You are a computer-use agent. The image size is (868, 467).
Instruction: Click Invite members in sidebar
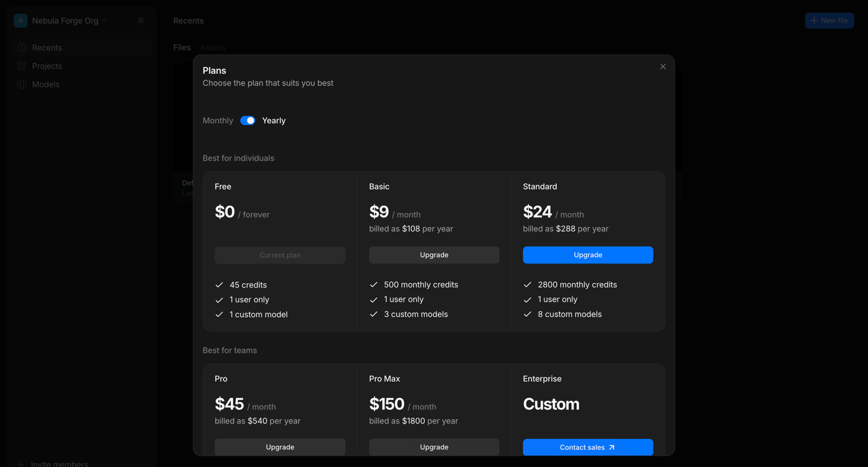(53, 464)
